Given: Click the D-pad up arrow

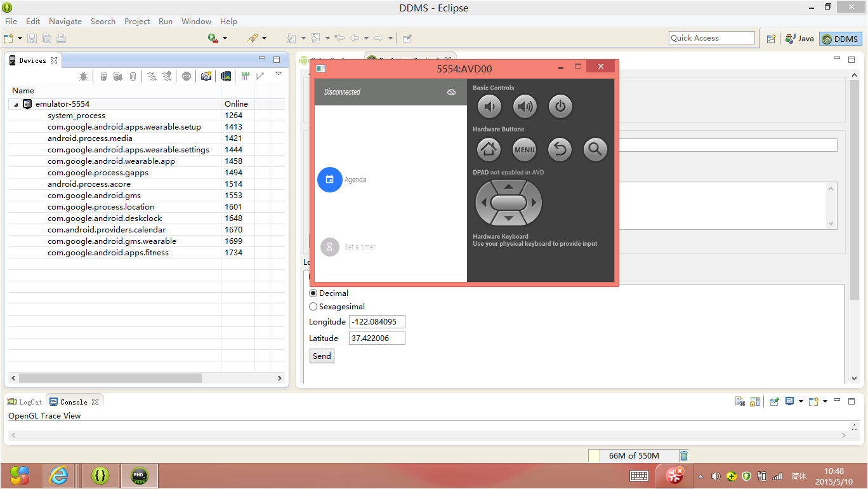Looking at the screenshot, I should tap(509, 187).
